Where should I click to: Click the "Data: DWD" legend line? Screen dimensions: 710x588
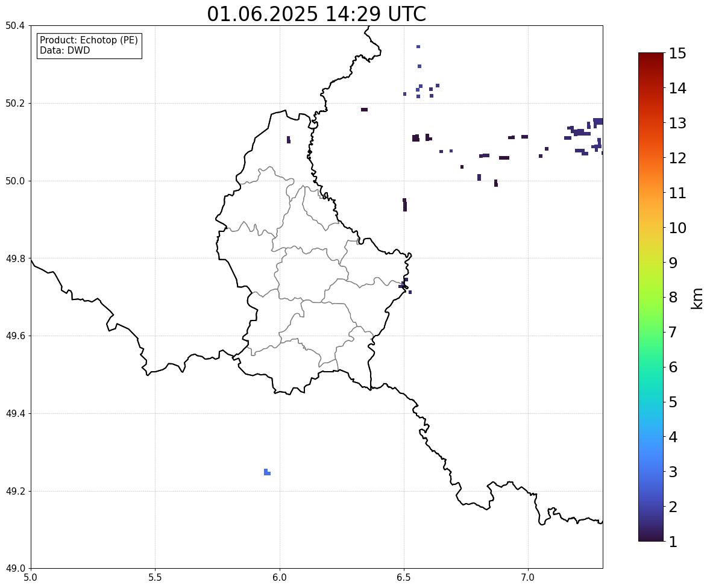(x=64, y=50)
